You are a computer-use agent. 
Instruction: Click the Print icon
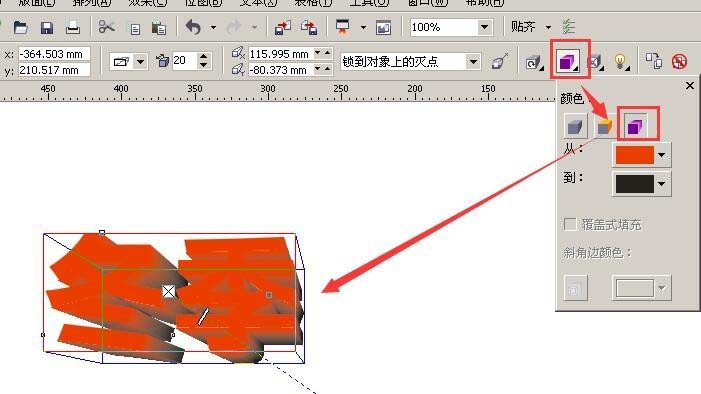click(x=73, y=28)
